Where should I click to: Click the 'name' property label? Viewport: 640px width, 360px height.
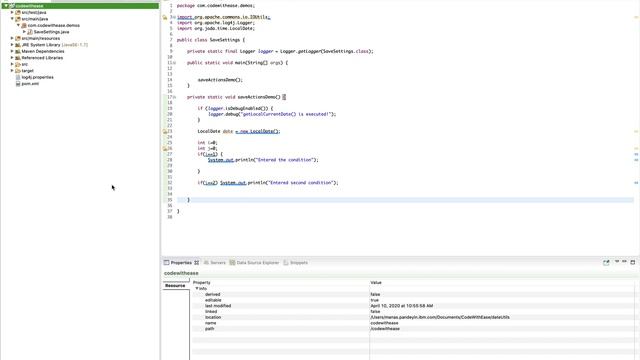tap(211, 323)
